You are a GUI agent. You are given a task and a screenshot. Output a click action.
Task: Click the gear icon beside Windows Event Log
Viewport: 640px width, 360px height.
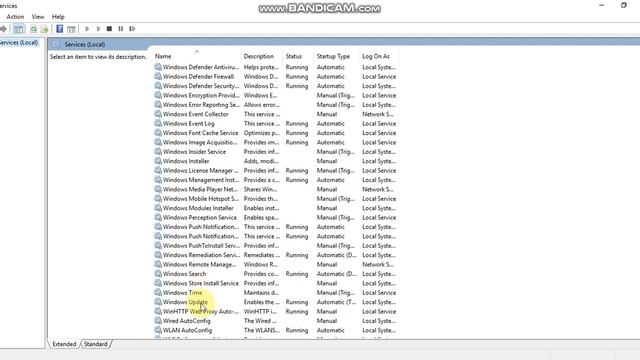158,123
